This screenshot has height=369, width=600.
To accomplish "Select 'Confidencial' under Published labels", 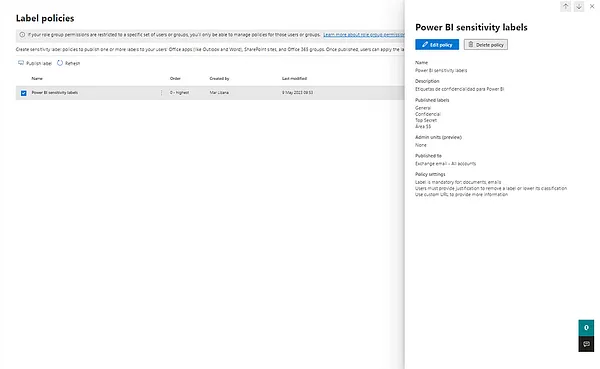I will tap(428, 114).
